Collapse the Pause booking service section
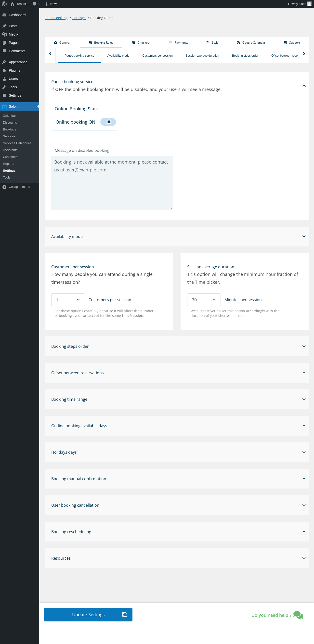 pos(304,86)
